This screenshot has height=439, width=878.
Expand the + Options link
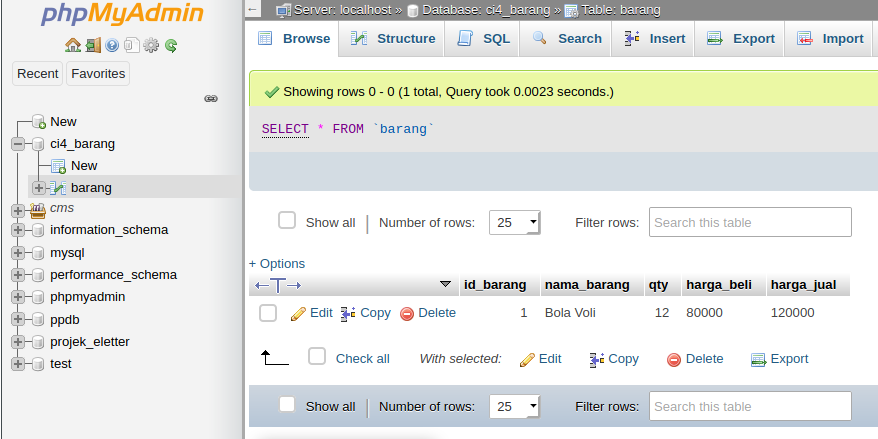277,264
